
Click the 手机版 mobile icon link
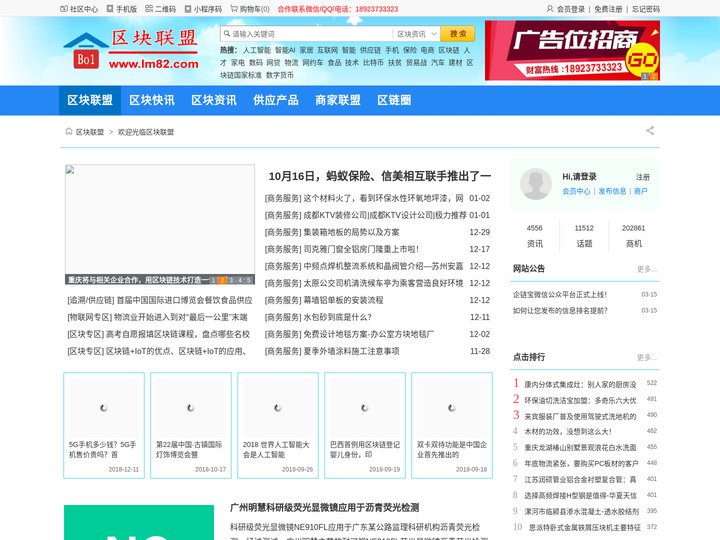pyautogui.click(x=122, y=9)
